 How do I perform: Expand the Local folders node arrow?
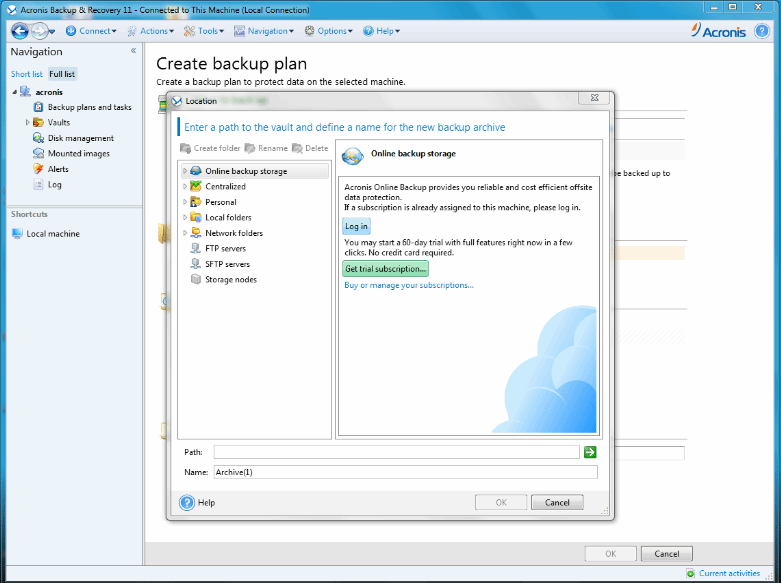click(x=185, y=217)
